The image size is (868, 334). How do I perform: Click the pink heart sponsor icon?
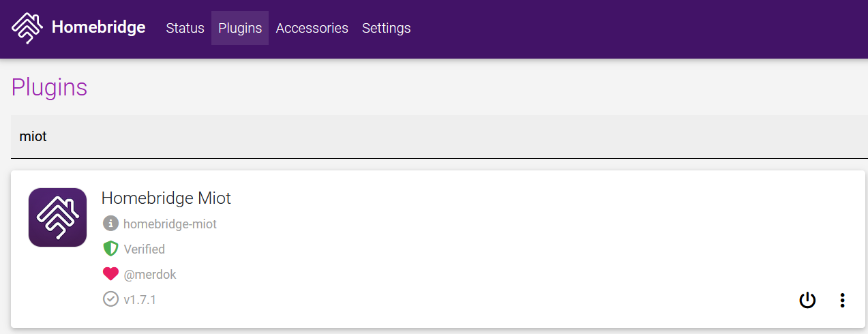pos(110,274)
